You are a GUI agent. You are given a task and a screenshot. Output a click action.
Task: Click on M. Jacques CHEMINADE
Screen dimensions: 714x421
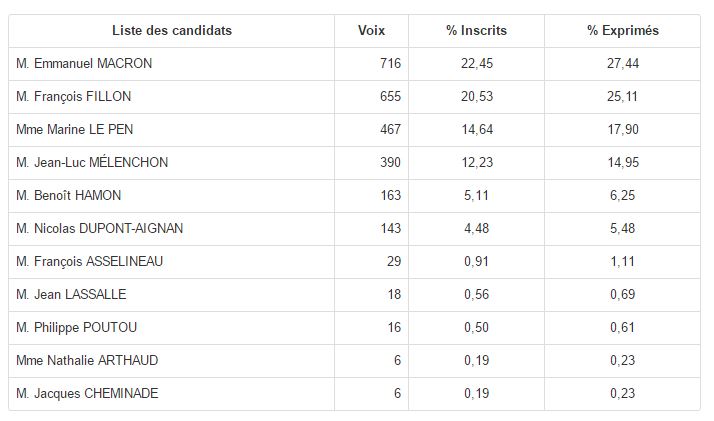(x=87, y=394)
